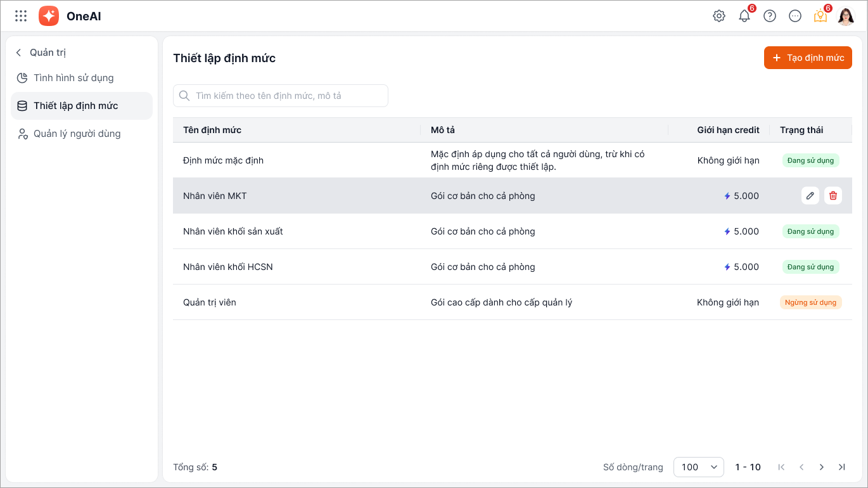The height and width of the screenshot is (488, 868).
Task: Open the settings gear icon
Action: (719, 16)
